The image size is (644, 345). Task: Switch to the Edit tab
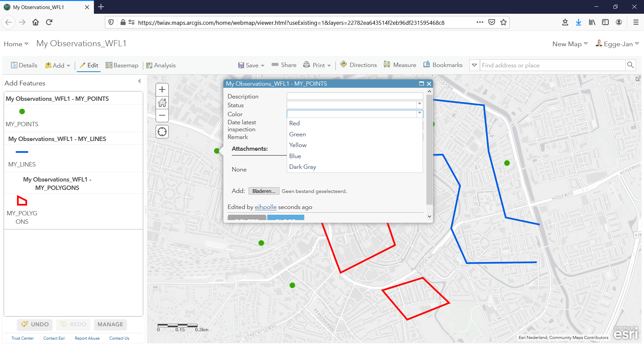coord(89,65)
